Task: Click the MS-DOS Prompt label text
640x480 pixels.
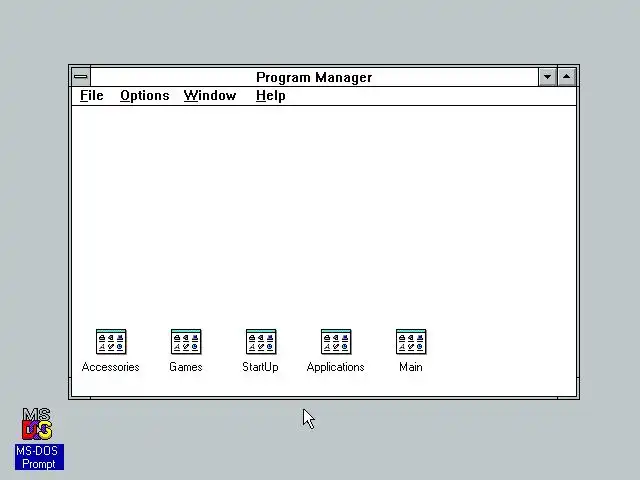Action: pyautogui.click(x=39, y=457)
